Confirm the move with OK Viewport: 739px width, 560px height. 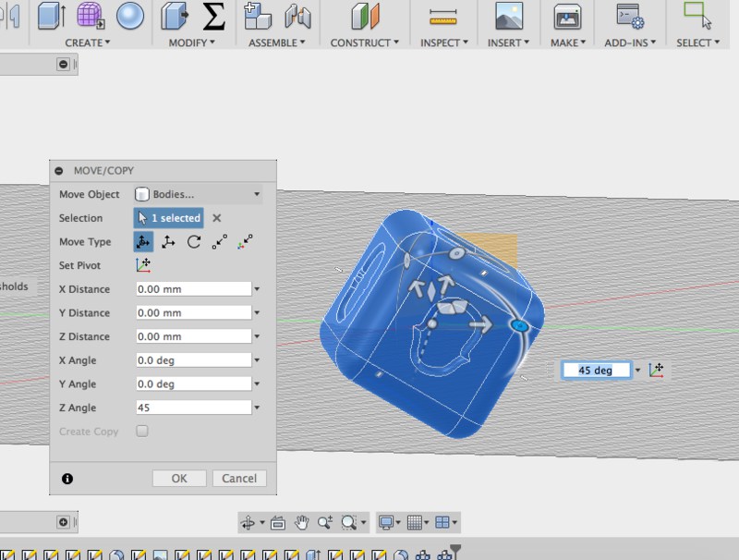[179, 478]
